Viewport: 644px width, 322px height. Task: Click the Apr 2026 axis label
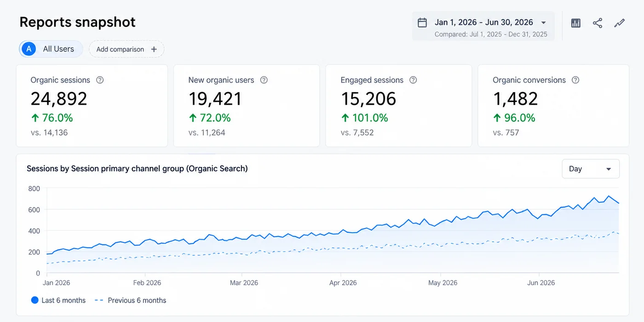point(343,283)
